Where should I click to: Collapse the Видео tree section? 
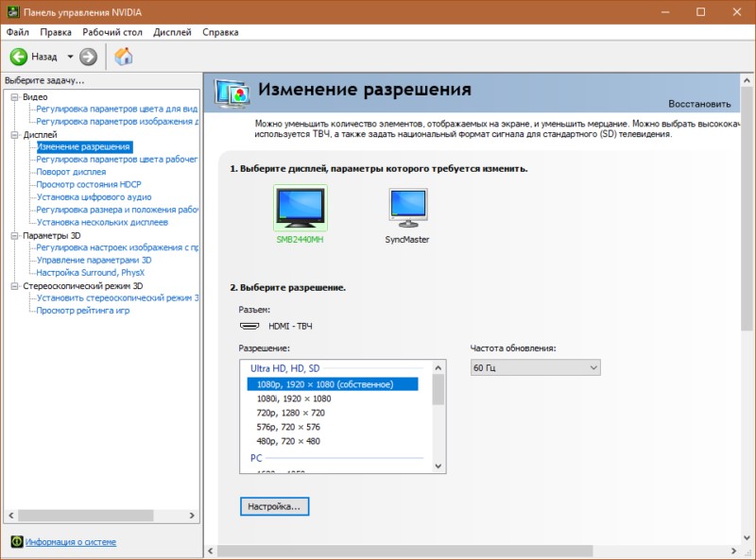click(14, 97)
